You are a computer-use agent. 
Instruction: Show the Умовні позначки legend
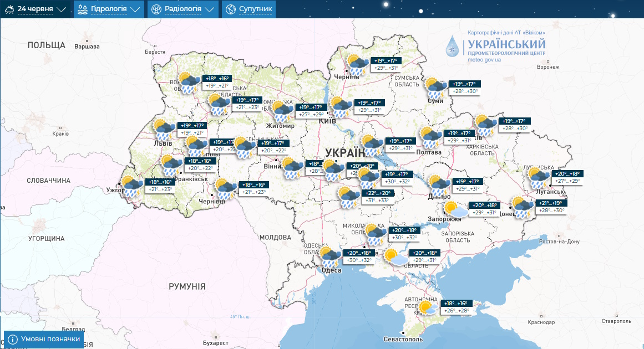point(44,339)
